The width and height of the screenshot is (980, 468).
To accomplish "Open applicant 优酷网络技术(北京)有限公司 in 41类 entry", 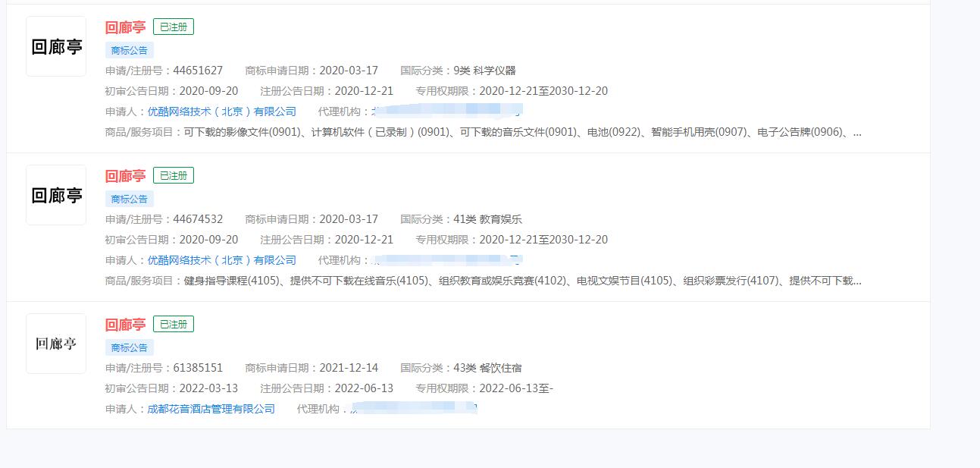I will [x=222, y=260].
